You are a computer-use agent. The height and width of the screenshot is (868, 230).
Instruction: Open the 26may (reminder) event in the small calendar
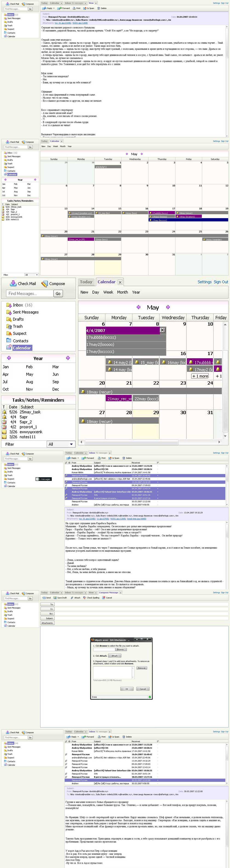click(215, 240)
